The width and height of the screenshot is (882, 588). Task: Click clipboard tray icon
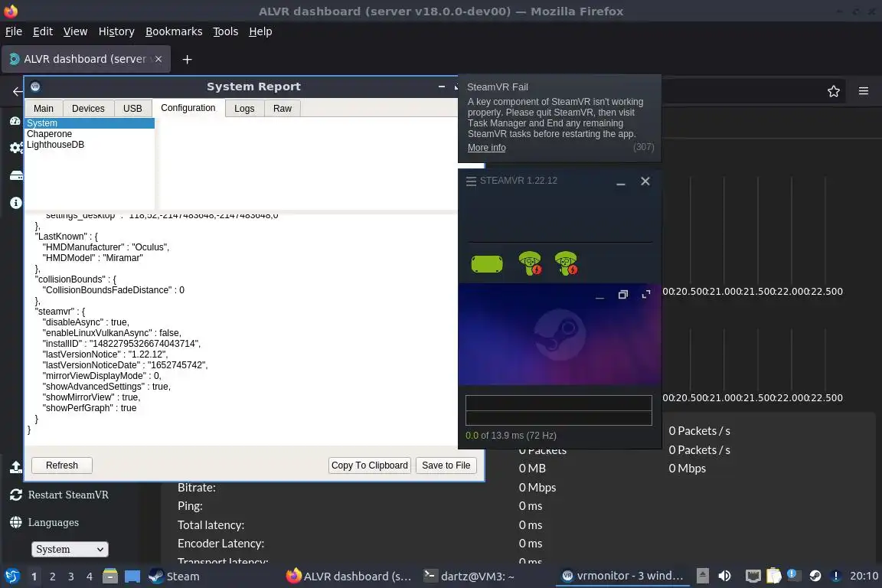pos(774,576)
